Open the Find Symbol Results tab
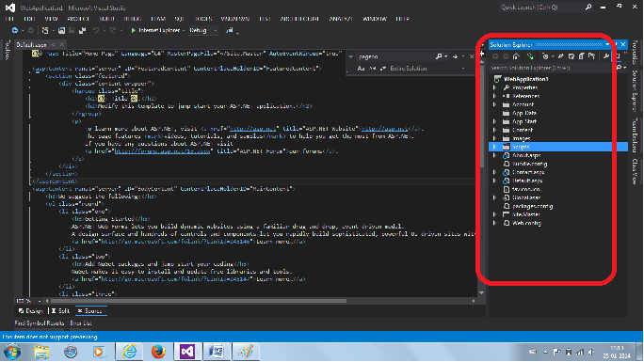 (x=39, y=323)
